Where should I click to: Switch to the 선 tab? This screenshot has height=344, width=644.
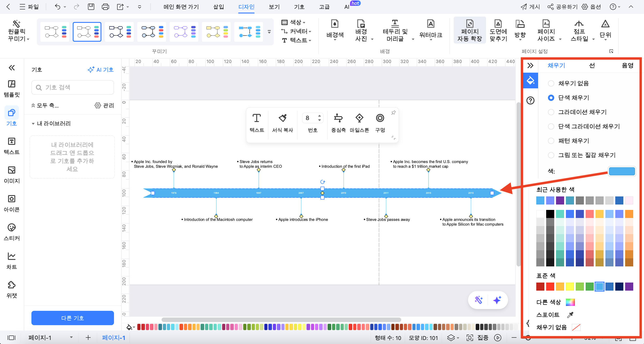pos(592,65)
